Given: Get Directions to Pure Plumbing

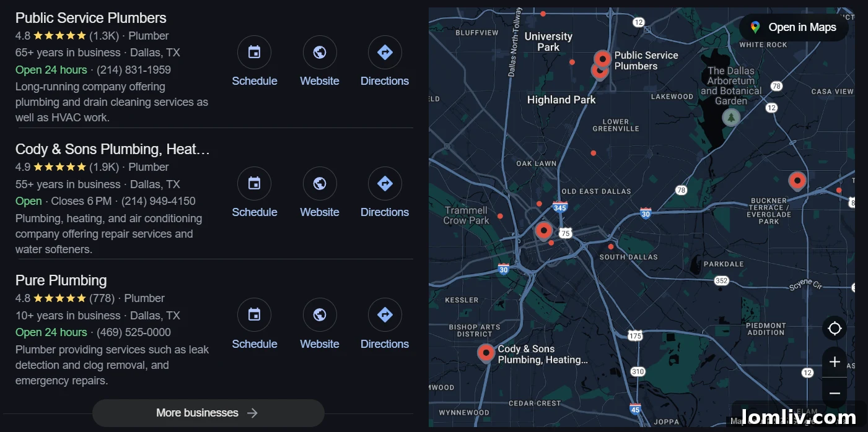Looking at the screenshot, I should point(385,315).
